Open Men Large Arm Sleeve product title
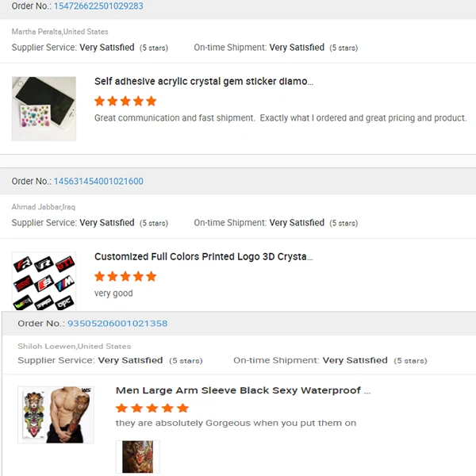The width and height of the screenshot is (476, 476). [243, 391]
